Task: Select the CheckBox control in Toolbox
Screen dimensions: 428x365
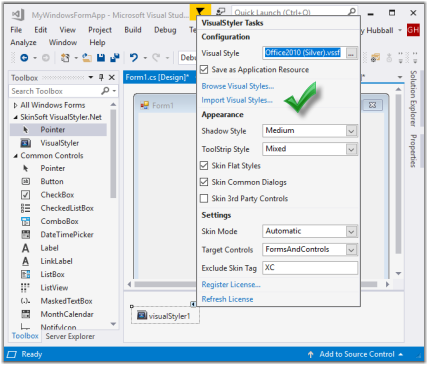Action: [58, 195]
